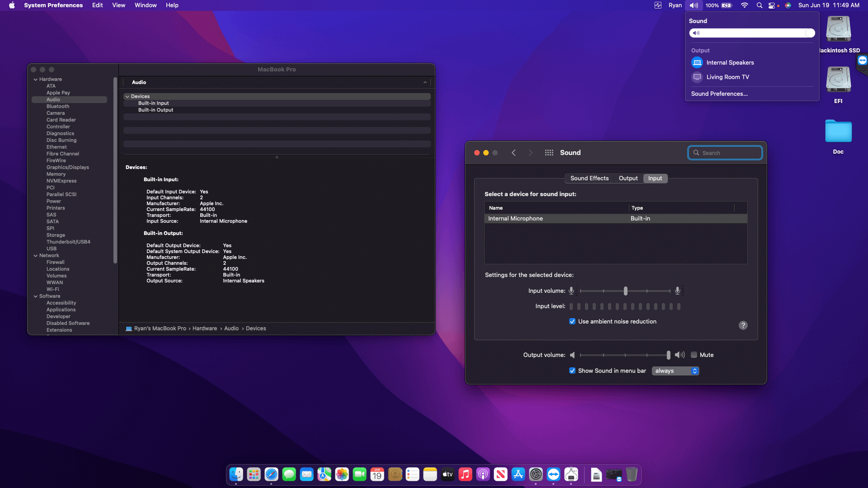Viewport: 868px width, 488px height.
Task: Click Sound Preferences… in dropdown
Action: tap(719, 94)
